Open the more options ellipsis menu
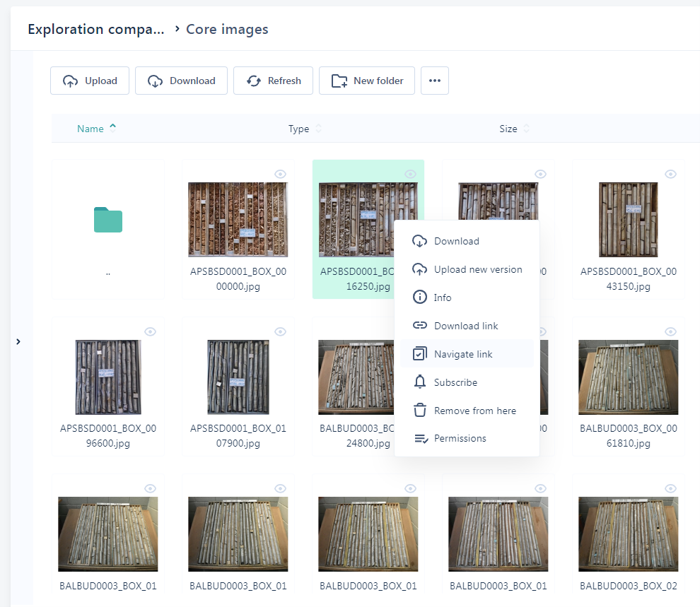The height and width of the screenshot is (607, 700). tap(435, 81)
